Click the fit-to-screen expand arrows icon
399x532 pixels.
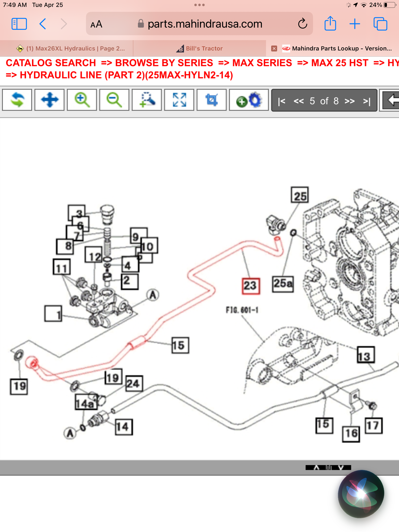179,100
